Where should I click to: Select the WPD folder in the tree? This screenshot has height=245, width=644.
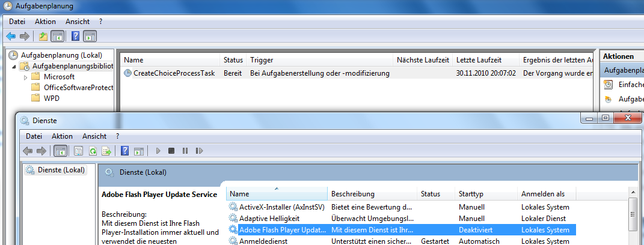pyautogui.click(x=52, y=98)
